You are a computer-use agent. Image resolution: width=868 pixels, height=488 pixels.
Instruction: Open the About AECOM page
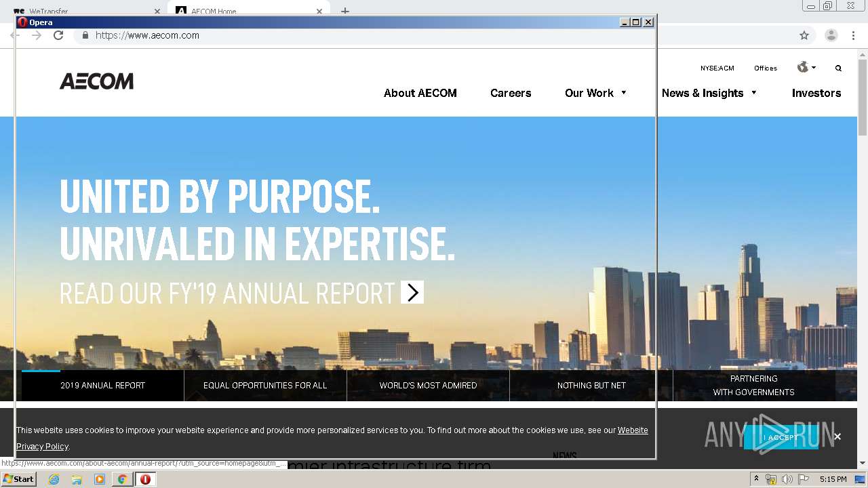point(420,93)
